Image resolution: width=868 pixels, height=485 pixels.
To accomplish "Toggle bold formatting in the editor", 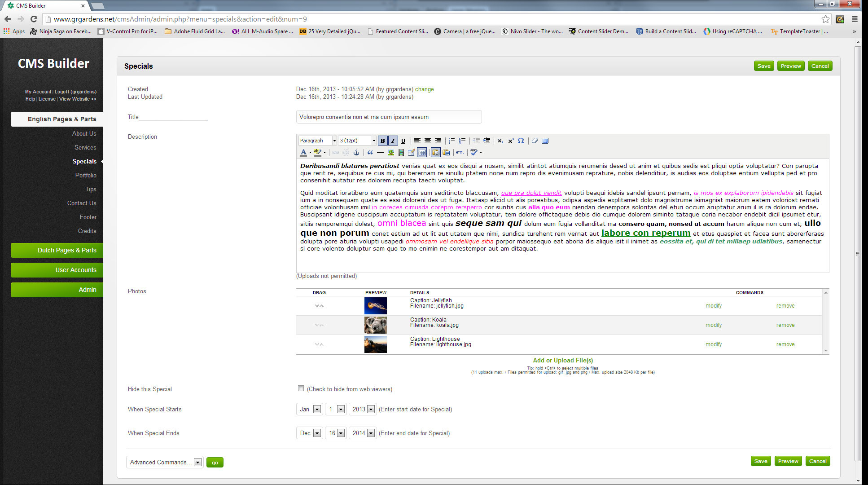I will (x=382, y=141).
